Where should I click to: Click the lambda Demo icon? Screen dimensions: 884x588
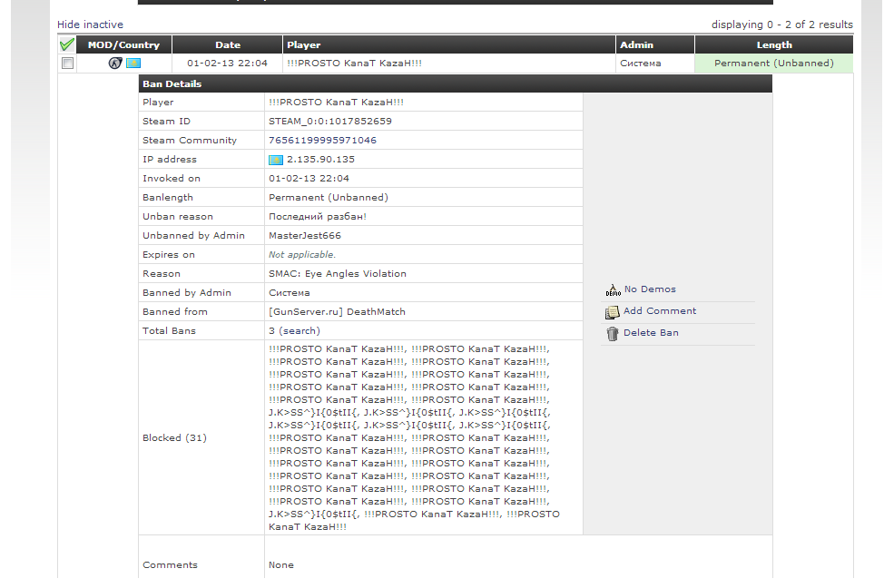(x=613, y=289)
